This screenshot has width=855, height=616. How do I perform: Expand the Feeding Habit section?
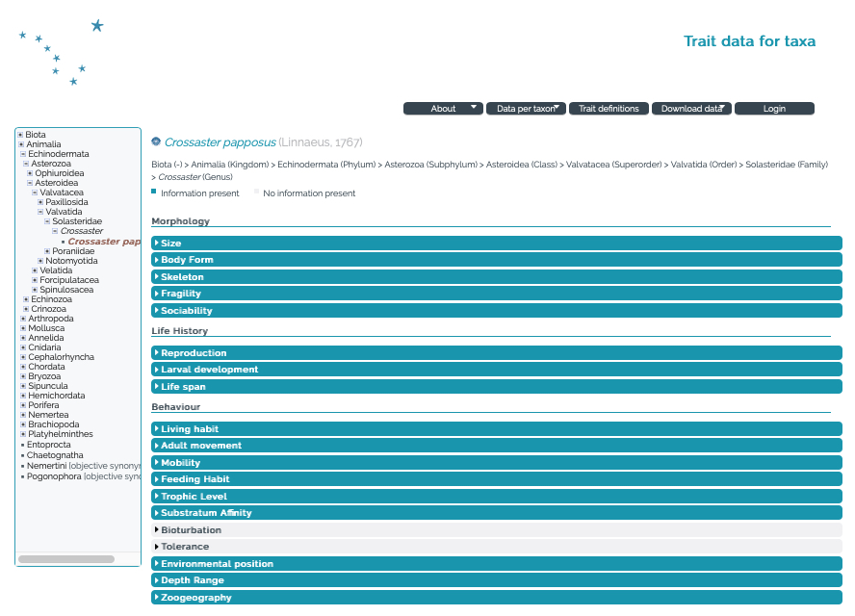pyautogui.click(x=496, y=479)
